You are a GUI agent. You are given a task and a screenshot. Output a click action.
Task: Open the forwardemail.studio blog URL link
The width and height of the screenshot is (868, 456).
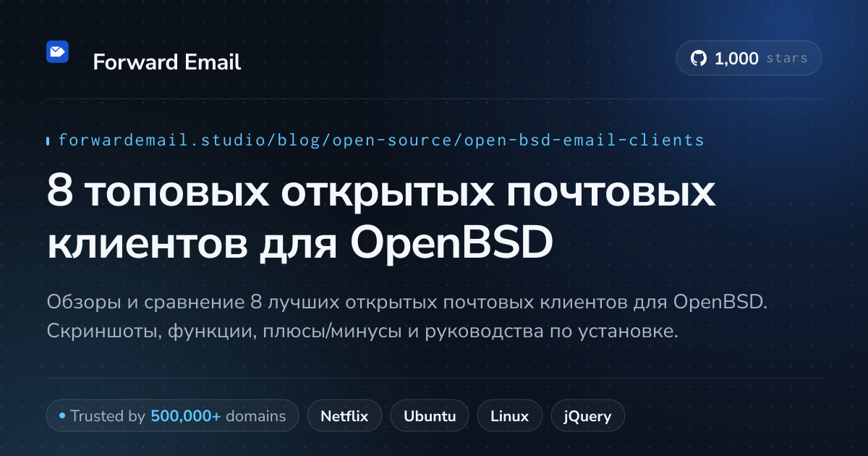(x=380, y=140)
